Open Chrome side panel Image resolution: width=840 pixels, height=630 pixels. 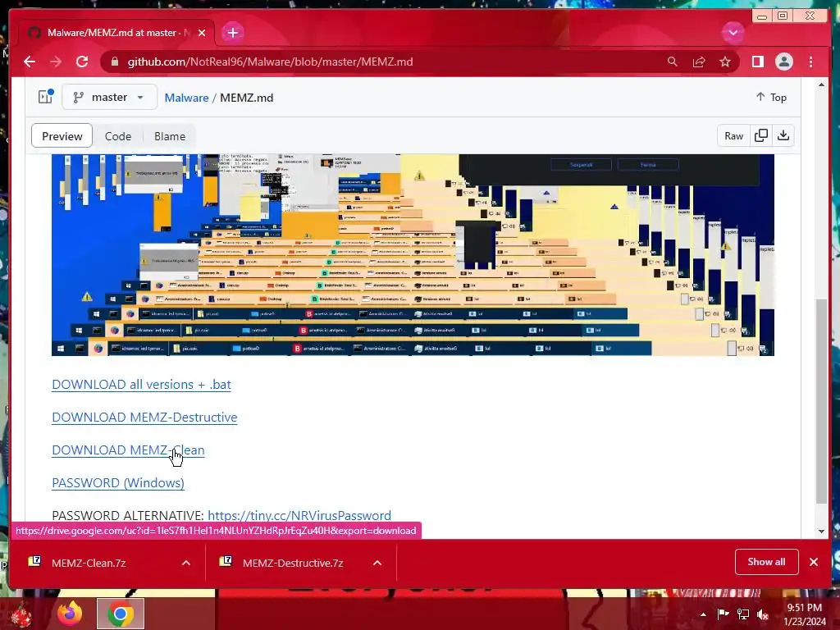[757, 62]
